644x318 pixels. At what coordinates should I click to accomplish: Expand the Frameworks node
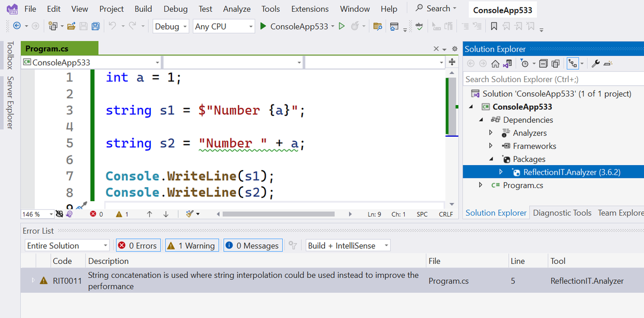tap(491, 146)
